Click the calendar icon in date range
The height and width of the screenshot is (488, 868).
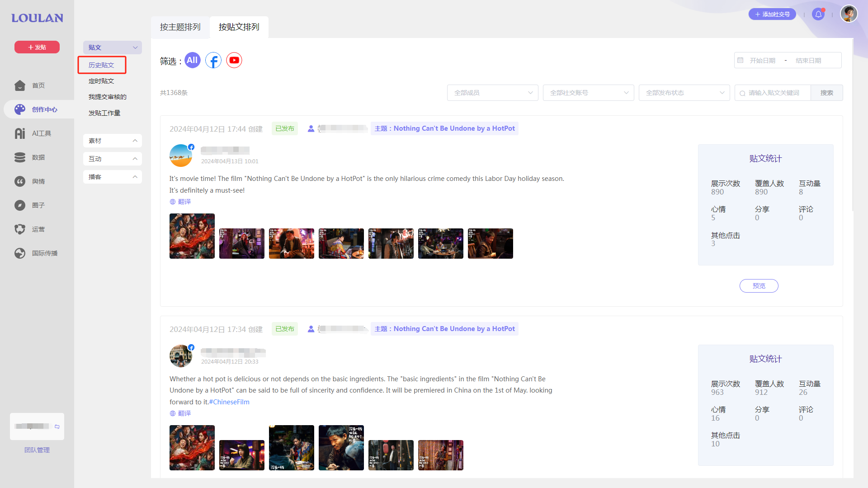click(741, 60)
